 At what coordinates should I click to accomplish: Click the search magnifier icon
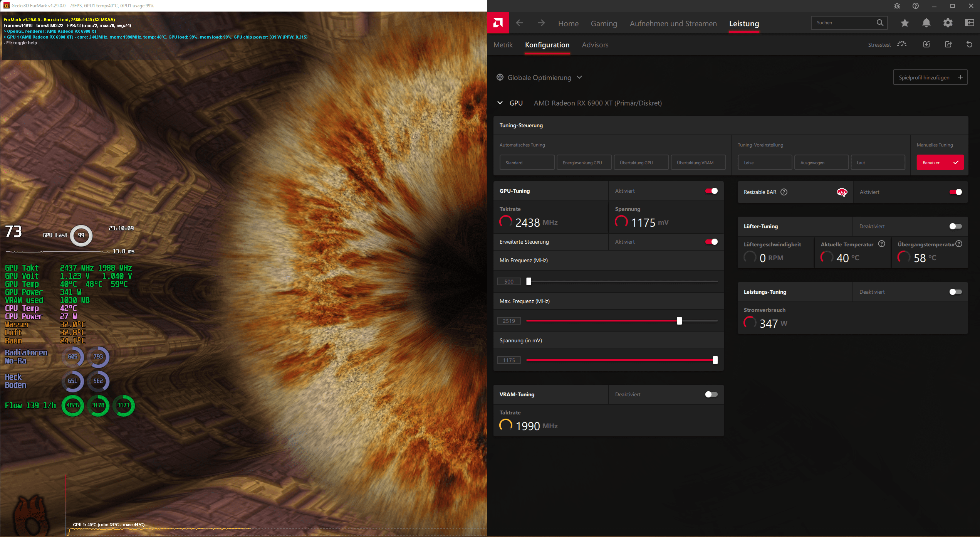[880, 23]
